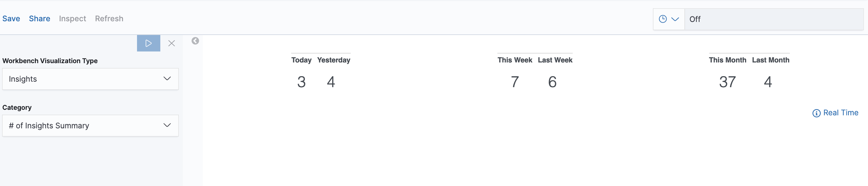Screen dimensions: 868x186
Task: Expand the Category dropdown
Action: pyautogui.click(x=90, y=126)
